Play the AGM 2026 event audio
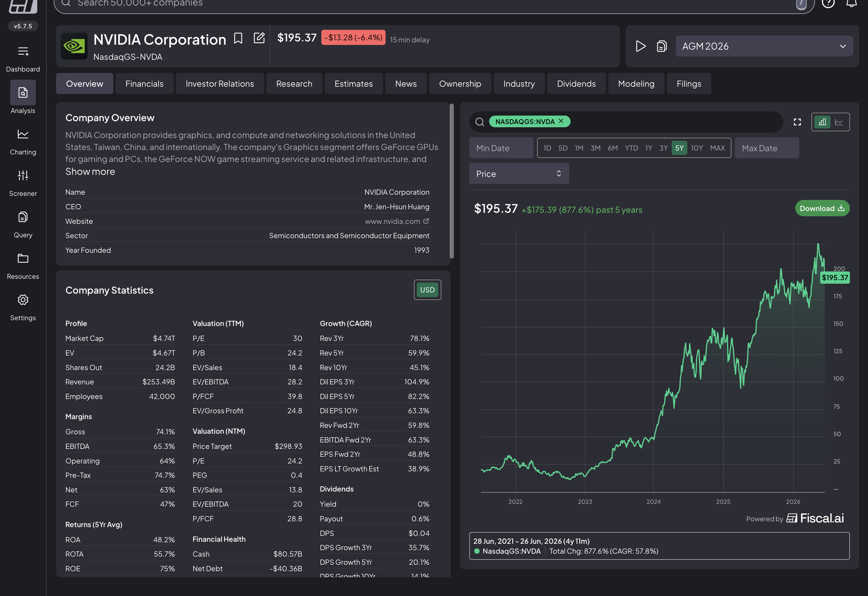The height and width of the screenshot is (596, 868). click(641, 46)
